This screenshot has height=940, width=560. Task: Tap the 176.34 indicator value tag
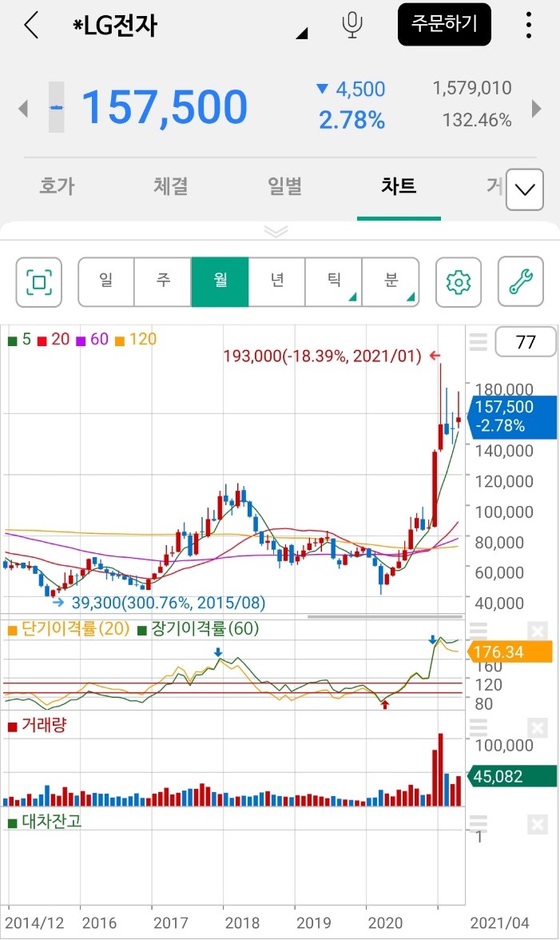click(510, 652)
